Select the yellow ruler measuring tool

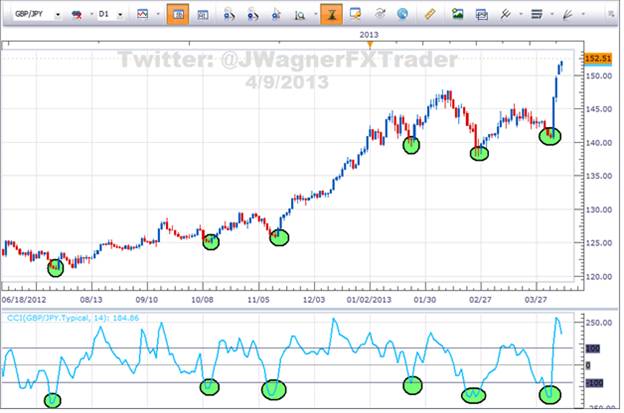coord(430,16)
